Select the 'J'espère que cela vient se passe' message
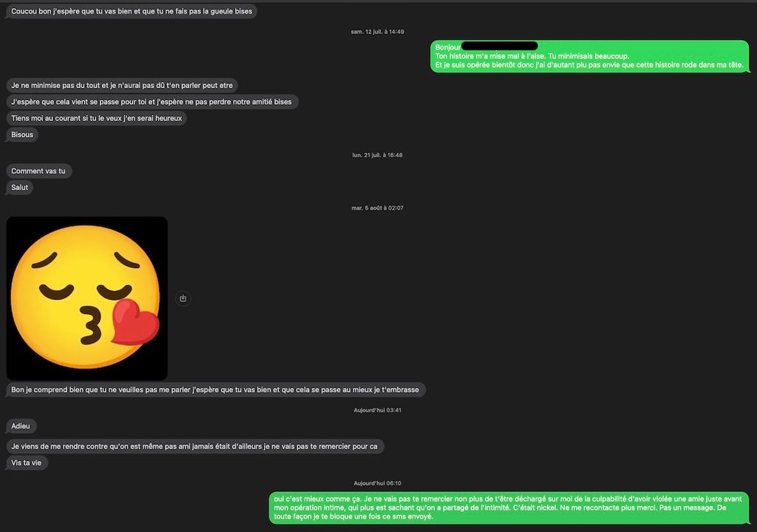Image resolution: width=757 pixels, height=532 pixels. [x=152, y=101]
